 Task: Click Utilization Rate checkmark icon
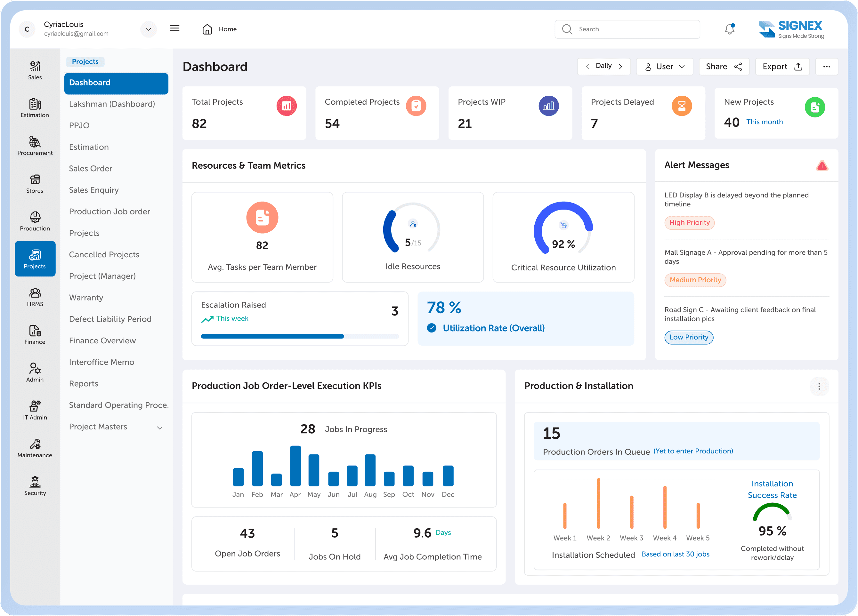tap(432, 328)
